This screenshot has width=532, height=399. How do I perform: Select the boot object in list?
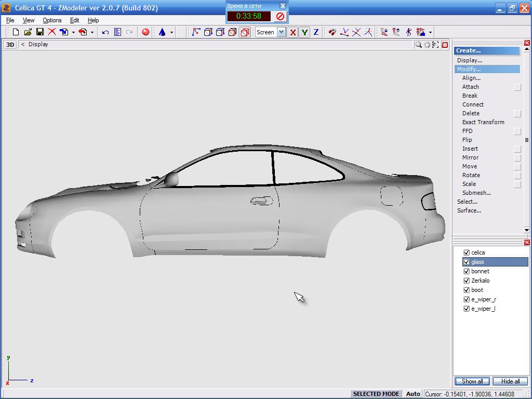coord(477,290)
